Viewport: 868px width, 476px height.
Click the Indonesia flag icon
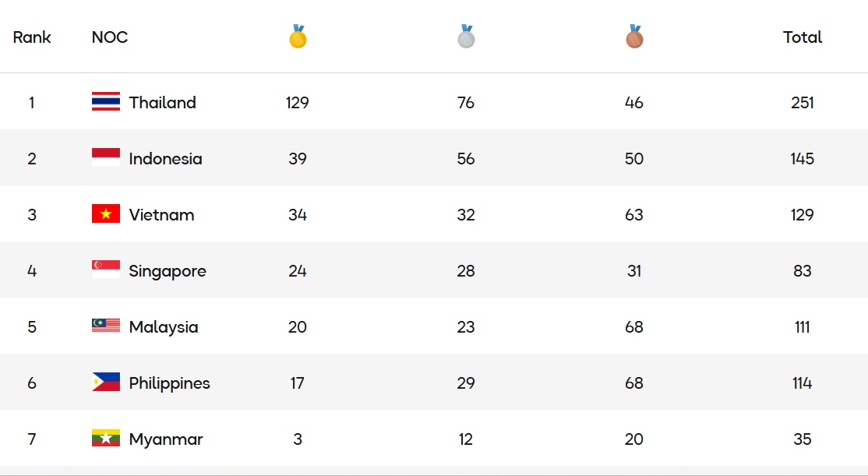(x=106, y=158)
